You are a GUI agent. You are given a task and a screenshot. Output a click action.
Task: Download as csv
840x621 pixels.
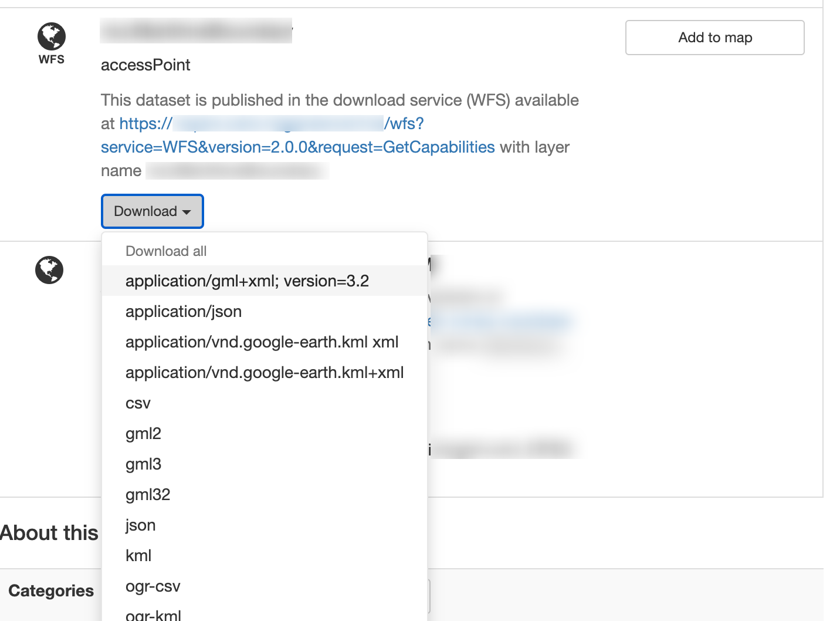(x=265, y=403)
